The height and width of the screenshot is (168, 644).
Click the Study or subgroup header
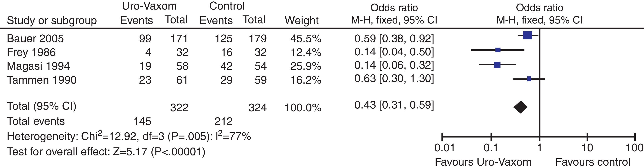[x=52, y=21]
